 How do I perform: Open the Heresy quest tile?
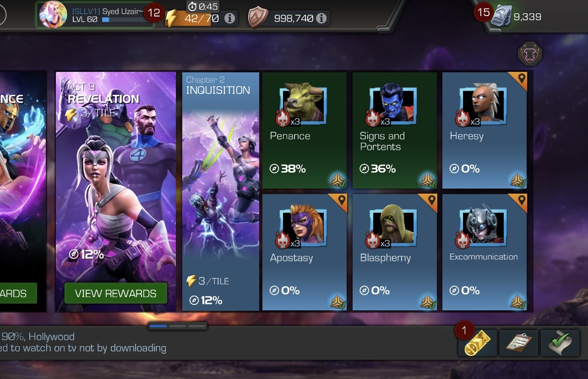point(485,130)
